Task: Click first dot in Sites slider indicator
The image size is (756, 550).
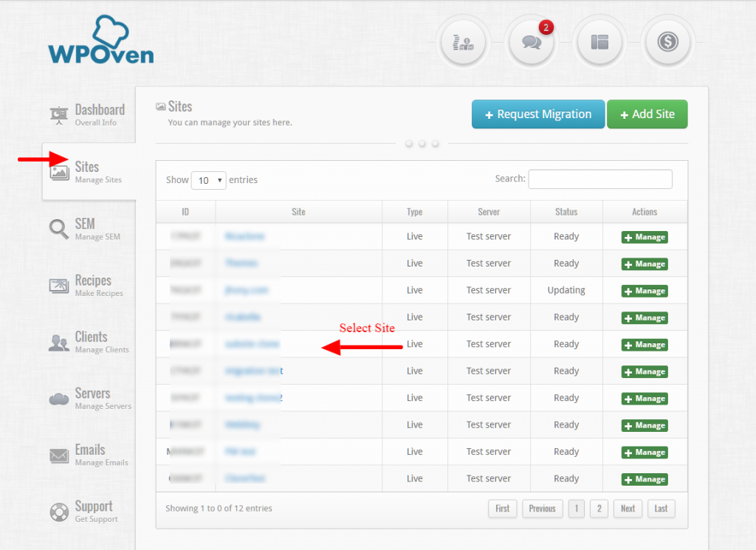Action: pyautogui.click(x=409, y=144)
